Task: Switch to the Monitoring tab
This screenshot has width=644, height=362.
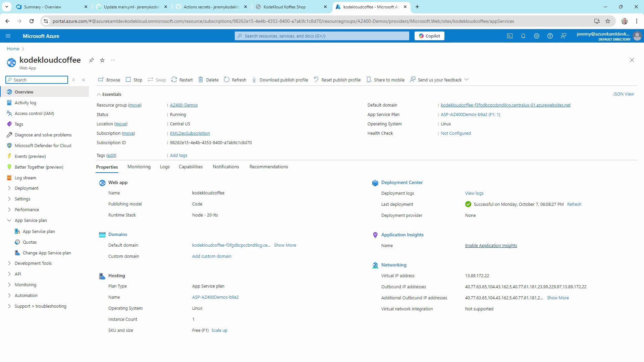Action: [x=139, y=167]
